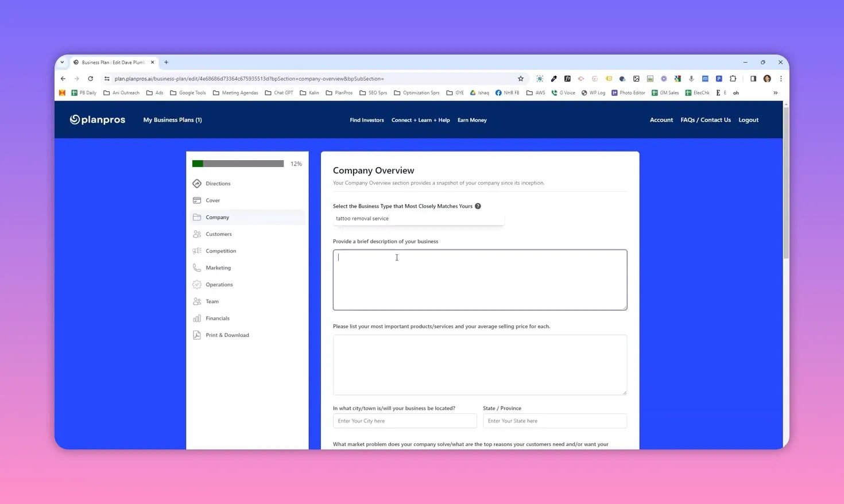Click the Logout link

tap(748, 119)
